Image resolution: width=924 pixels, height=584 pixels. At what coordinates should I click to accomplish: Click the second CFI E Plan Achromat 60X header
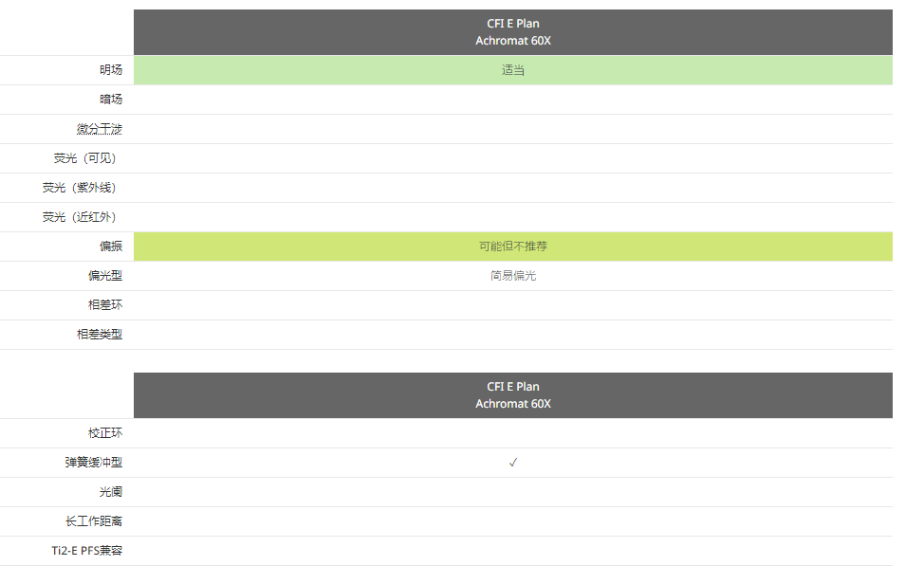click(x=513, y=395)
